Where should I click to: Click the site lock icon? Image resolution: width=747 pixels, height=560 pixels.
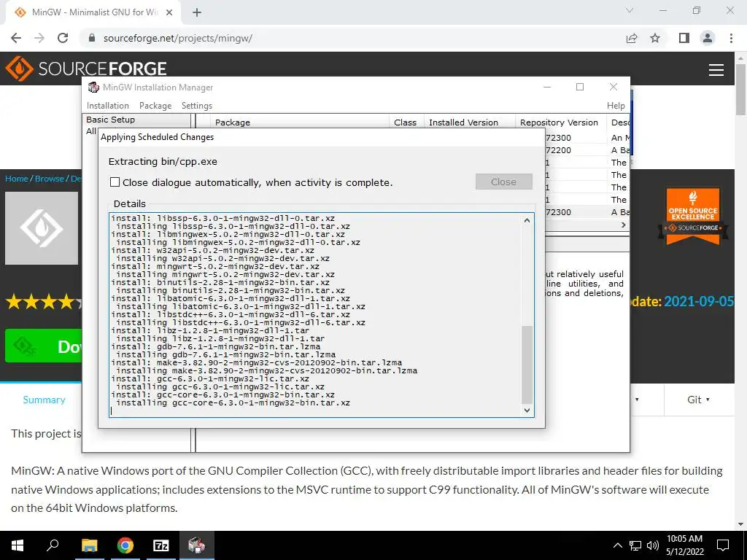pos(93,38)
